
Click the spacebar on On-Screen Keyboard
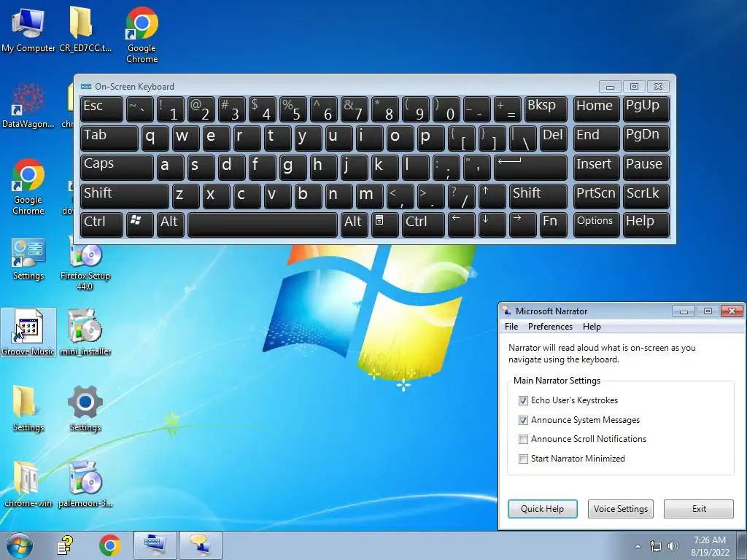[262, 225]
